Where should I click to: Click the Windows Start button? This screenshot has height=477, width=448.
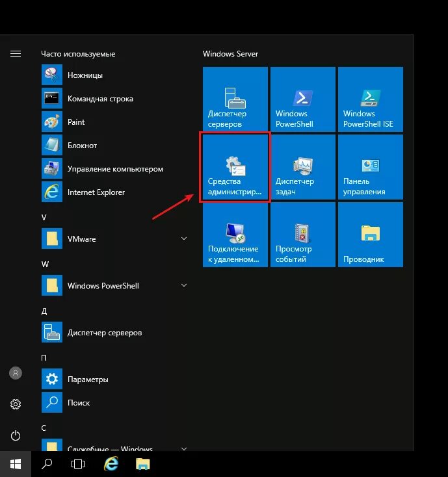[x=16, y=464]
